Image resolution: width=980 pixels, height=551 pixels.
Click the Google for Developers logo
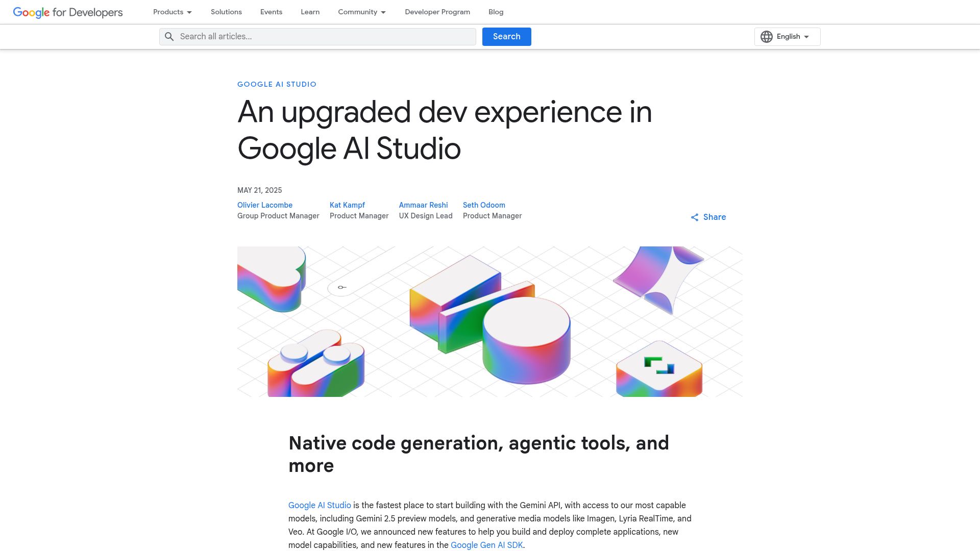pos(68,12)
